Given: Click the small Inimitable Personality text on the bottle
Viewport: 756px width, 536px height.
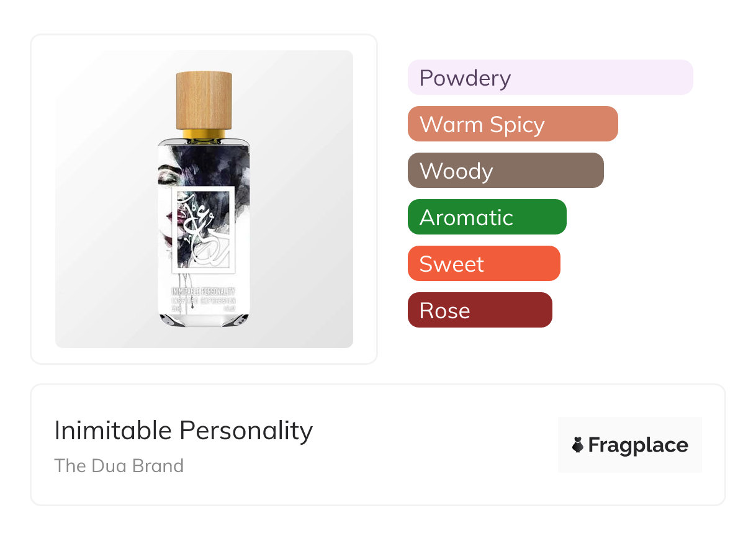Looking at the screenshot, I should coord(203,291).
